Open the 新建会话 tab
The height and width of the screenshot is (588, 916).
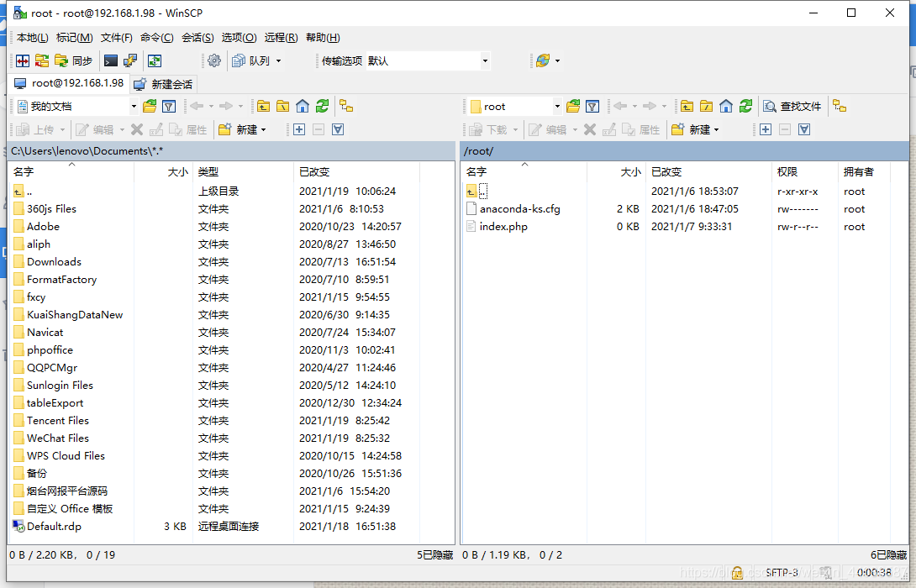click(x=163, y=84)
